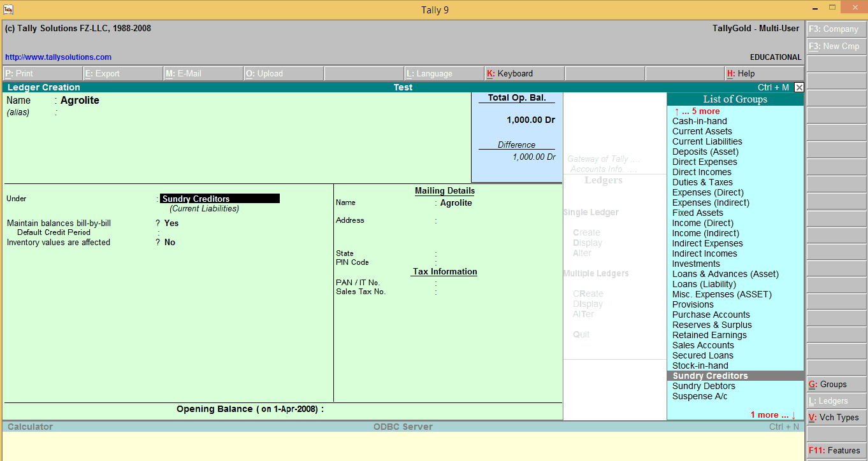Click the Upload button
Viewport: 868px width, 461px height.
(x=284, y=73)
